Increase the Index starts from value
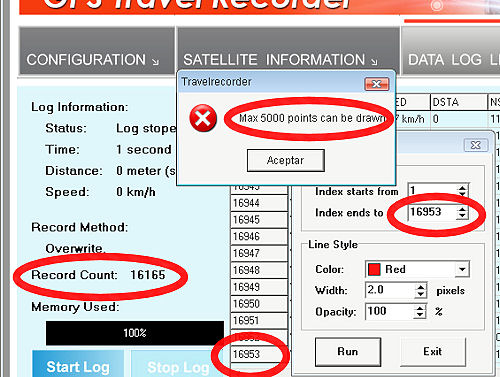This screenshot has width=500, height=377. coord(462,188)
